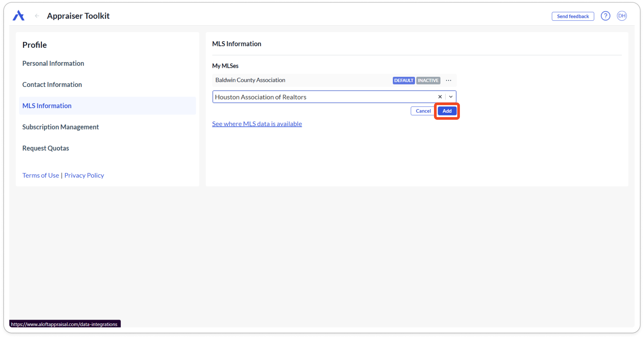The height and width of the screenshot is (338, 644).
Task: Click the Send feedback button
Action: tap(573, 16)
